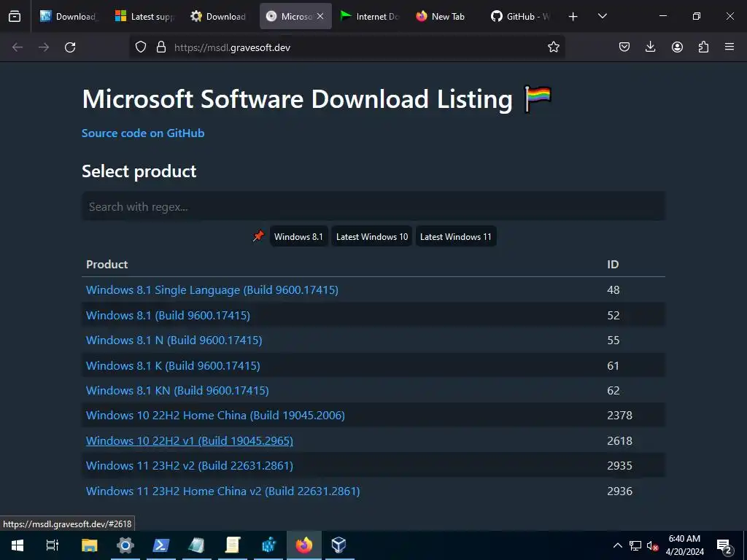Open Task View in the taskbar
This screenshot has width=747, height=560.
53,545
